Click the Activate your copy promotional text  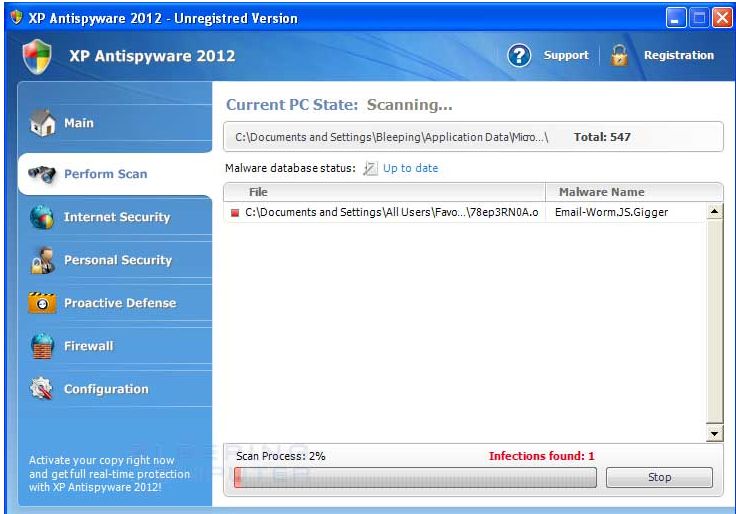[109, 474]
